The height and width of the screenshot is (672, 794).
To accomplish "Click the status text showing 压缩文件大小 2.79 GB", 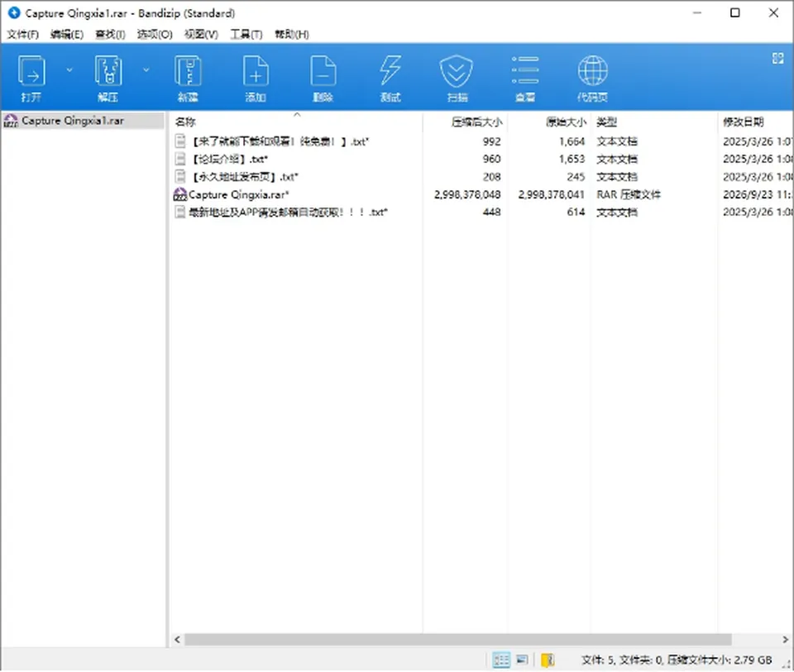I will click(x=719, y=660).
